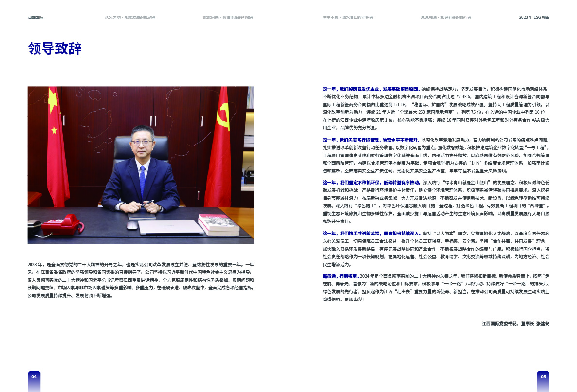The height and width of the screenshot is (392, 577).
Task: Select the 欣欣向荣·价值创造的引领者 header section
Action: (228, 16)
